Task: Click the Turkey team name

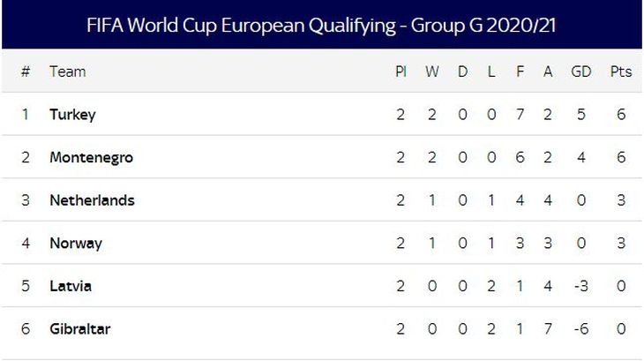Action: (x=72, y=115)
